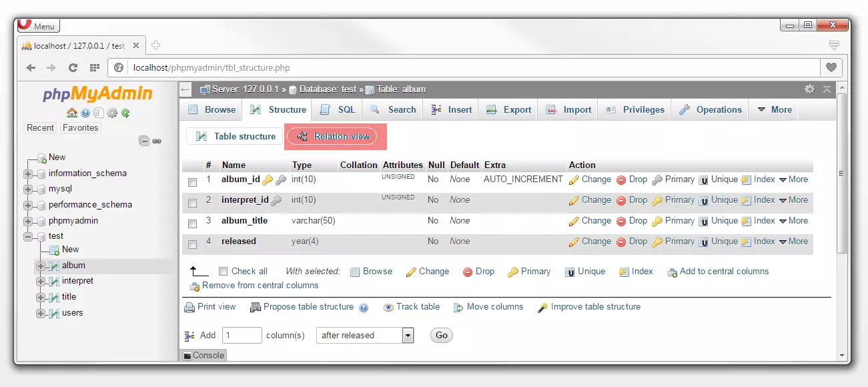The image size is (868, 387).
Task: Expand the phpmyadmin database node
Action: tap(28, 222)
